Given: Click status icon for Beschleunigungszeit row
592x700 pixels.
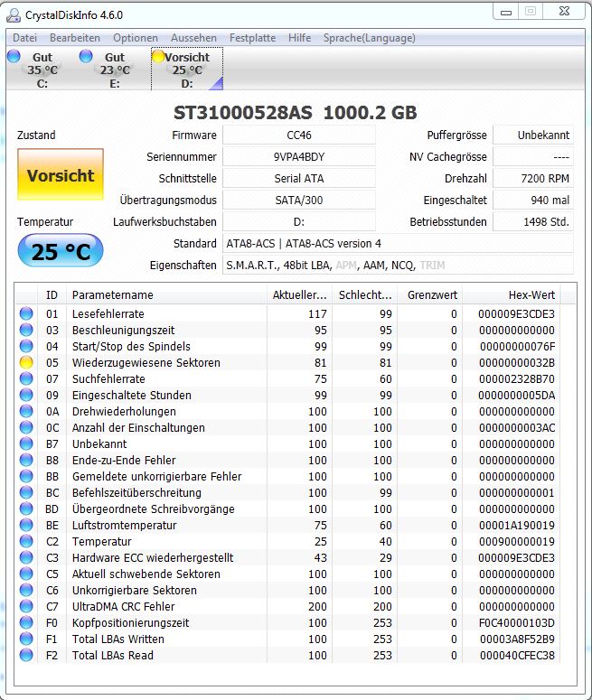Looking at the screenshot, I should coord(26,330).
